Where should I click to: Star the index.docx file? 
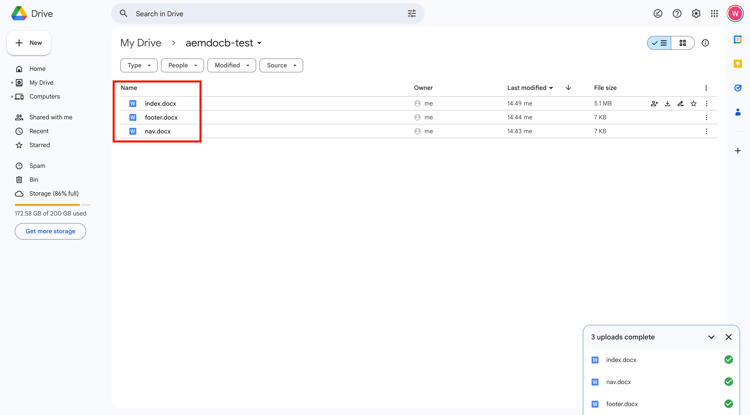pos(694,103)
